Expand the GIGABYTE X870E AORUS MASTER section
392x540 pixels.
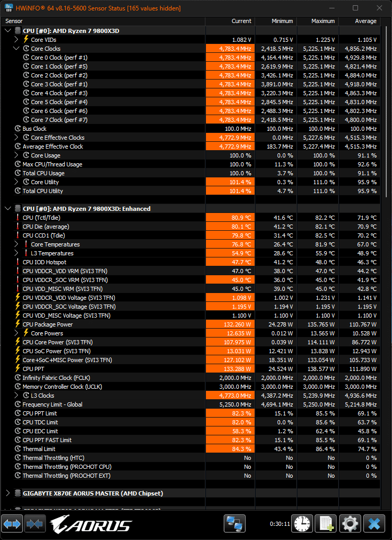pos(8,493)
